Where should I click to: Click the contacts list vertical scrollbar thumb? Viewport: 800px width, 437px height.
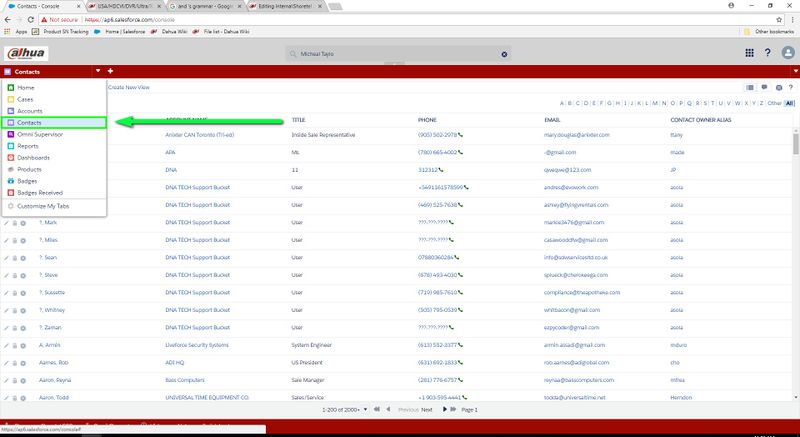796,143
